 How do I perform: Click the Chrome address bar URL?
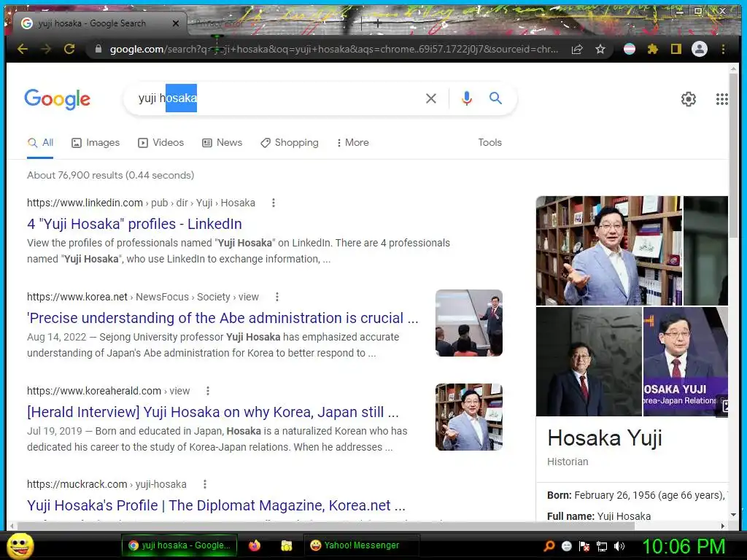[x=333, y=49]
